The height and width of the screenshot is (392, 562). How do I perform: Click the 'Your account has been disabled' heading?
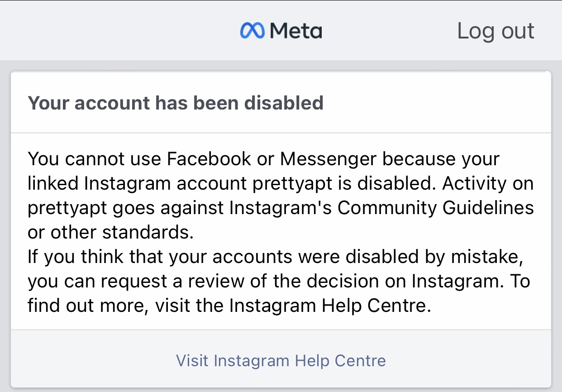click(176, 103)
